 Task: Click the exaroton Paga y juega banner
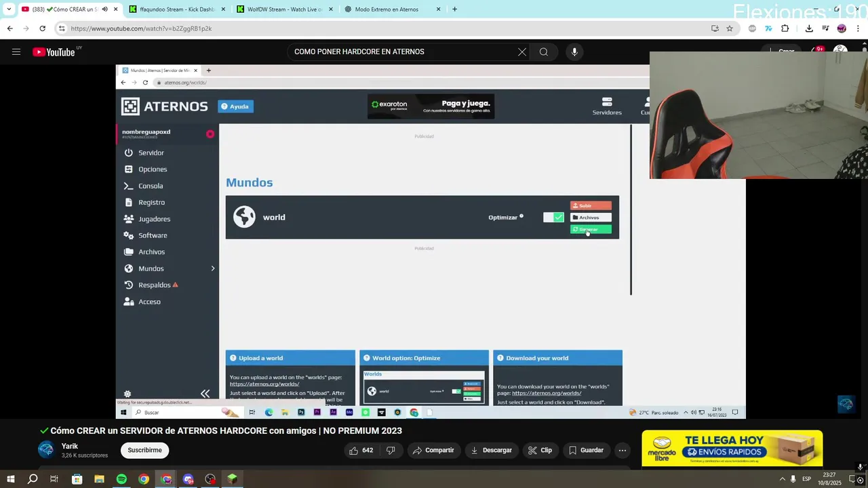[x=431, y=106]
